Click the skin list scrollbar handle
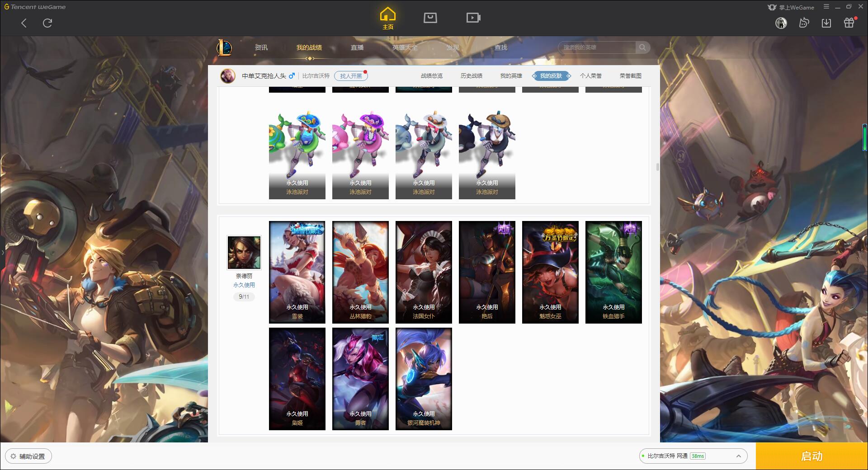Screen dimensions: 868x470 coord(657,167)
